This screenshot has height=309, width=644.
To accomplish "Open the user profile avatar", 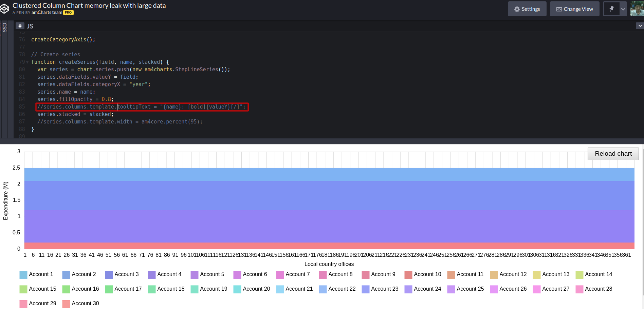I will [x=637, y=8].
